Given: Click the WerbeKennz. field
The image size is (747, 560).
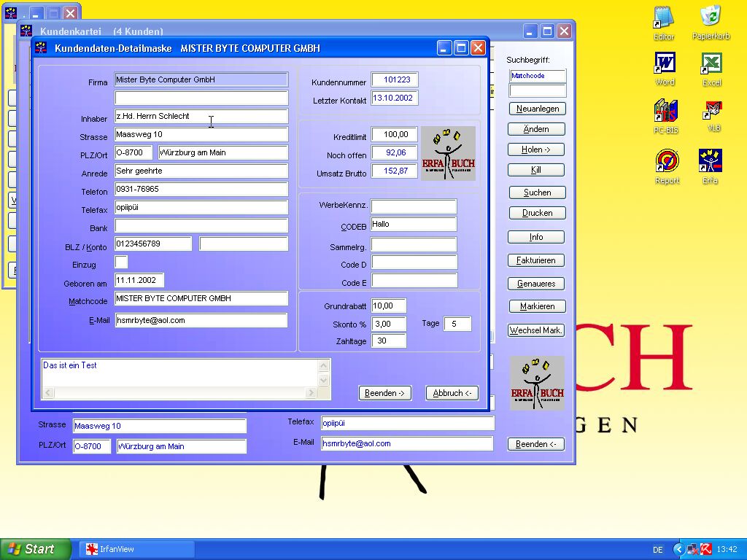Looking at the screenshot, I should coord(414,206).
